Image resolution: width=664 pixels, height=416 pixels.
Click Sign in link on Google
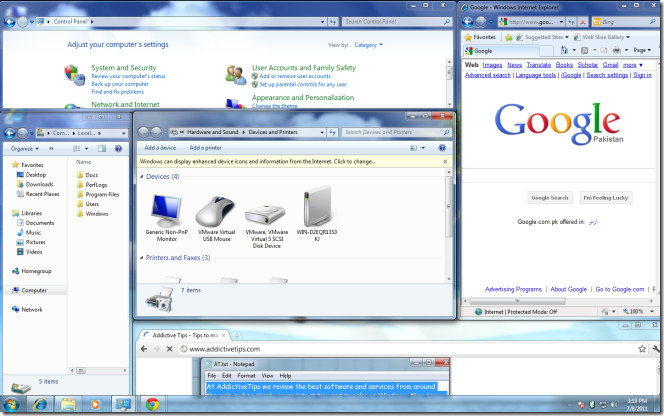coord(642,75)
